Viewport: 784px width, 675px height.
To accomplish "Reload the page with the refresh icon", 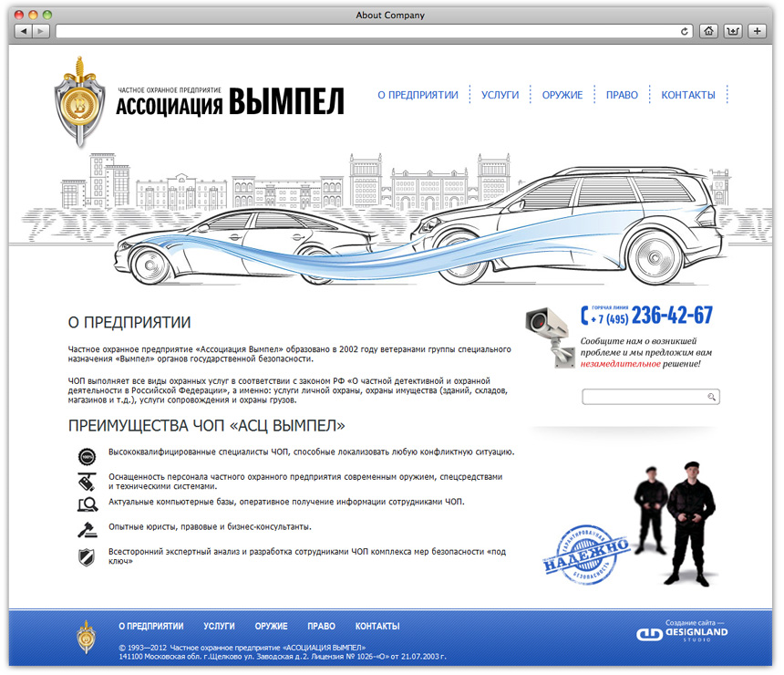I will pos(684,32).
